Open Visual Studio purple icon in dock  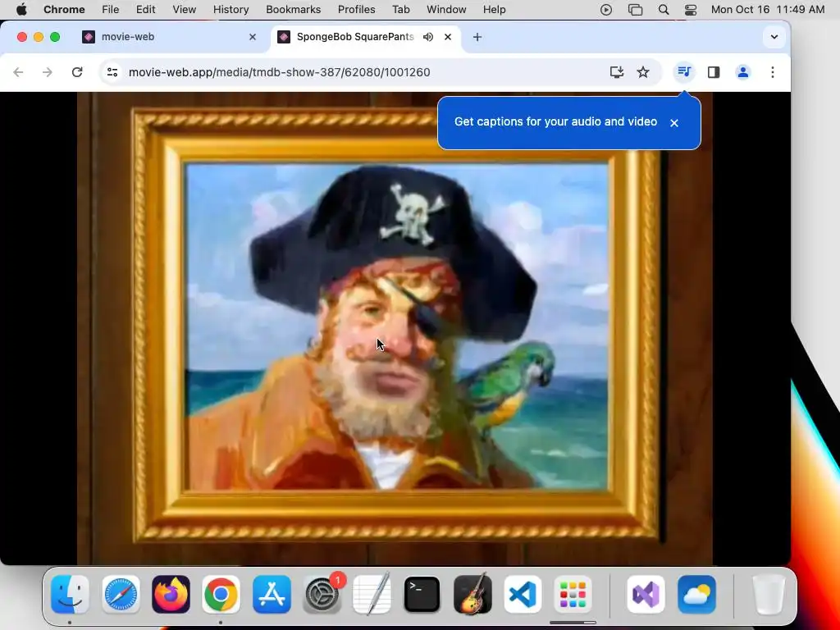(646, 594)
